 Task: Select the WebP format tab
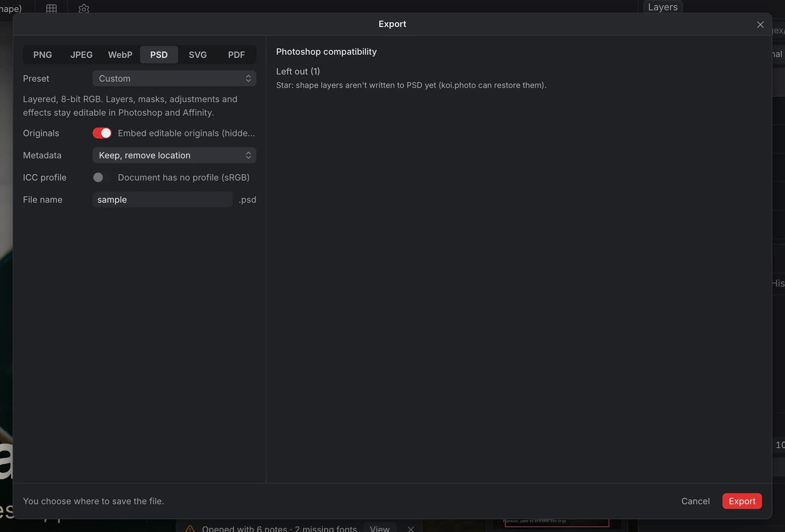pos(120,54)
